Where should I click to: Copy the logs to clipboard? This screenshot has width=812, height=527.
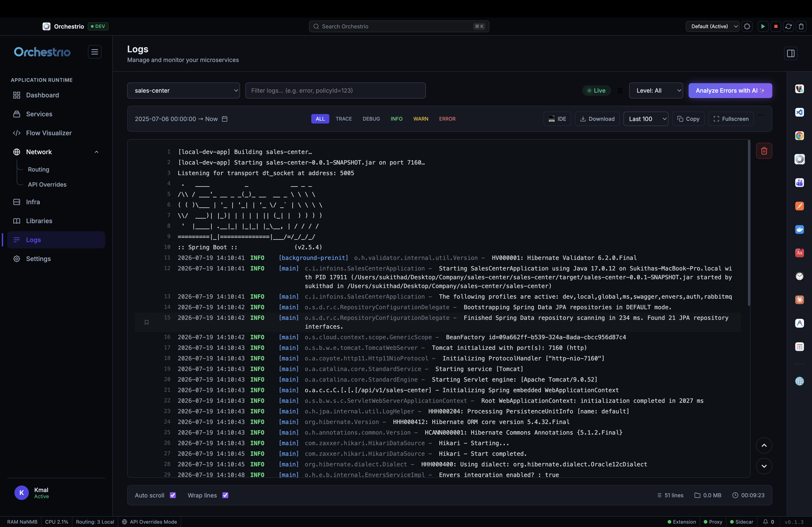688,119
